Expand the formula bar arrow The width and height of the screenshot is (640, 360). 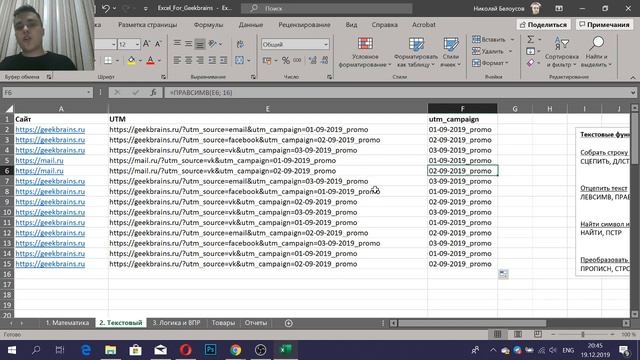pos(632,93)
